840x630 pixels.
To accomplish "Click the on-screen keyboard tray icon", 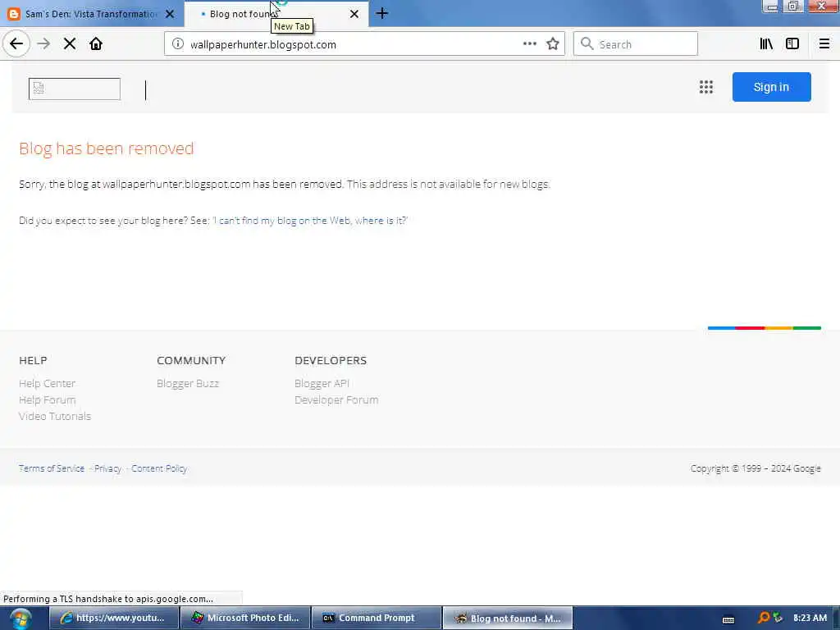I will [x=728, y=619].
